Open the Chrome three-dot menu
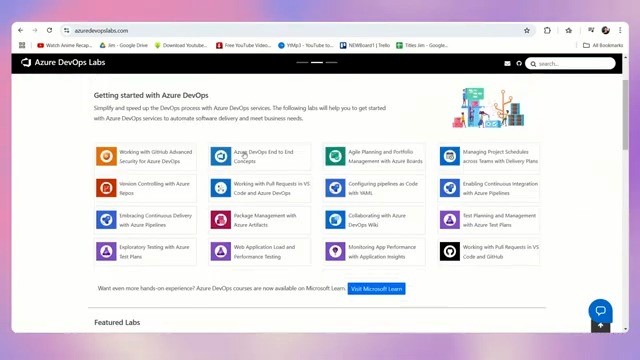This screenshot has height=360, width=640. 620,30
